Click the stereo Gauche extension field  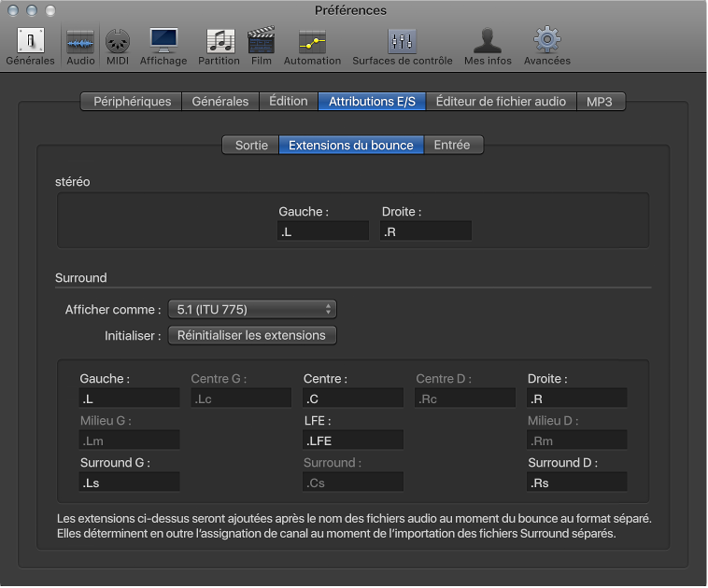coord(323,231)
